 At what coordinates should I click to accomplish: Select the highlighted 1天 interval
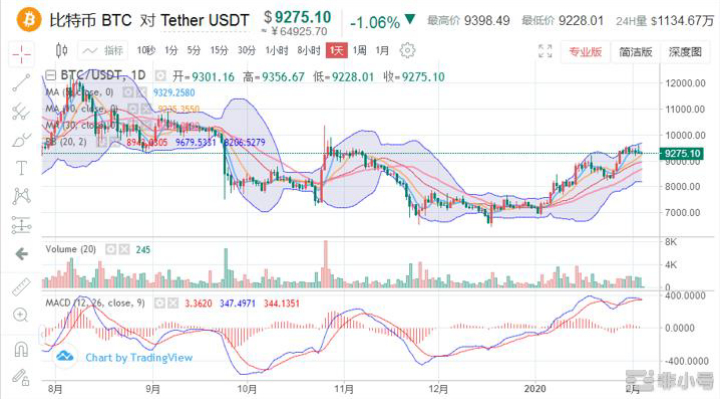coord(337,51)
